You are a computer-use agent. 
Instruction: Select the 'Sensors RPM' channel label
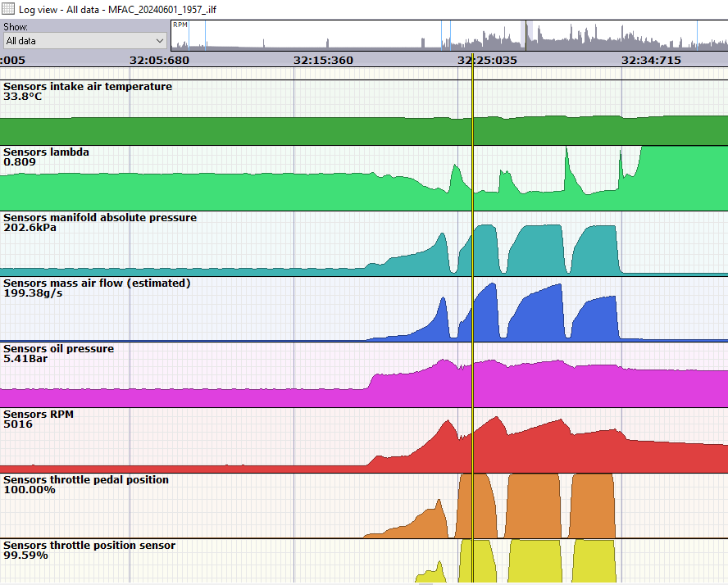pyautogui.click(x=38, y=415)
